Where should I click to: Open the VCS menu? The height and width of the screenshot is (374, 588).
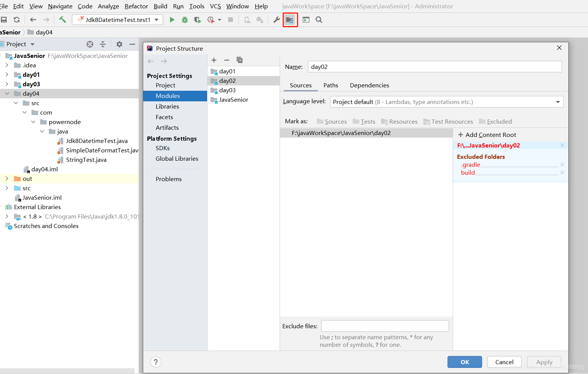tap(215, 6)
